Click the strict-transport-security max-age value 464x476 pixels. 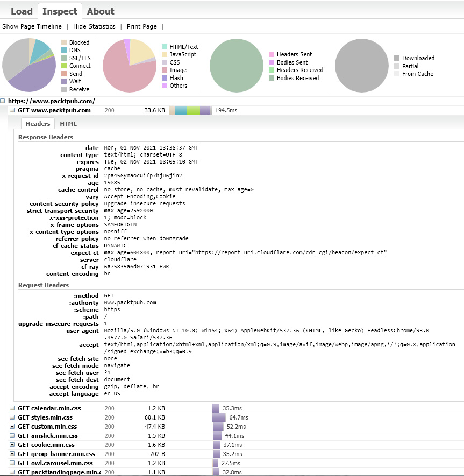point(129,211)
